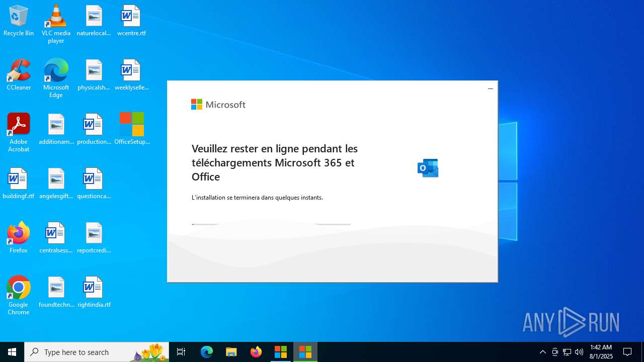Switch to first Office setup taskbar item
The height and width of the screenshot is (362, 644).
point(281,352)
